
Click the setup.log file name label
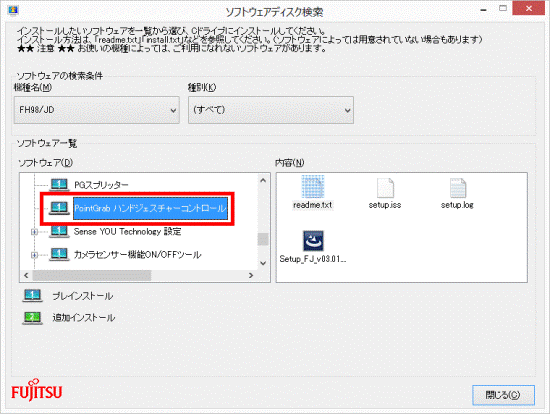457,205
